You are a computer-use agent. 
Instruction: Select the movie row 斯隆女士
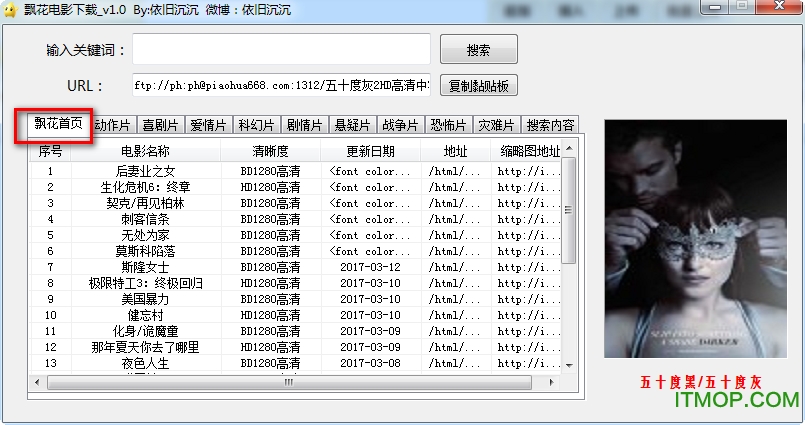tap(296, 267)
